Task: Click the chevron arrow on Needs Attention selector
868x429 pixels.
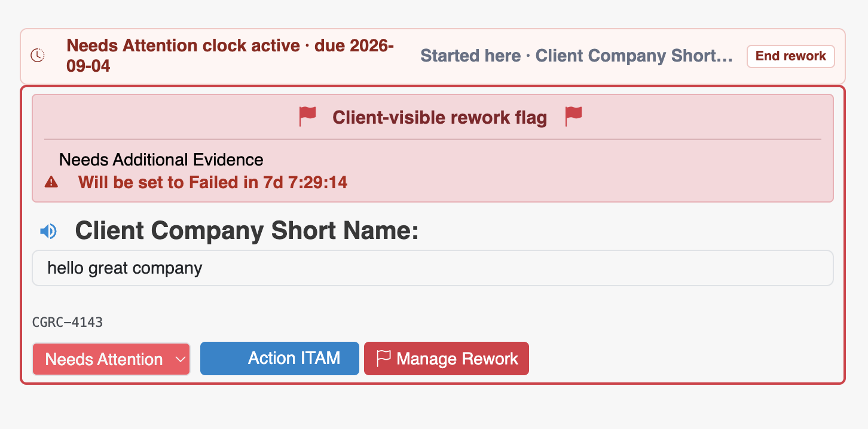Action: pos(180,359)
